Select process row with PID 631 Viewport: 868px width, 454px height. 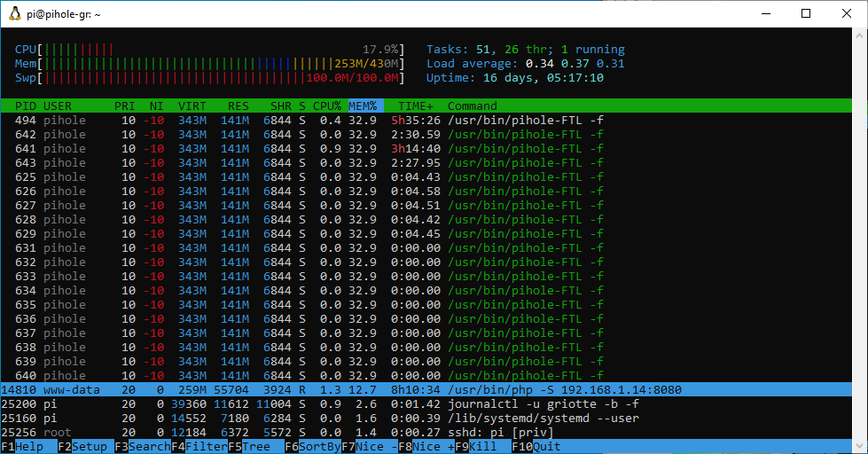point(426,248)
